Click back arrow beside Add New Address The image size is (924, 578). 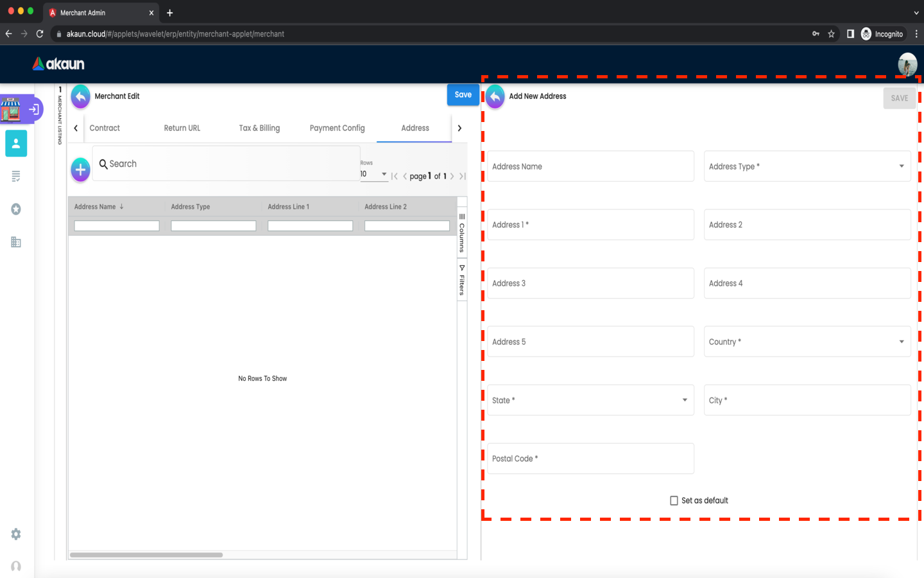pyautogui.click(x=495, y=97)
